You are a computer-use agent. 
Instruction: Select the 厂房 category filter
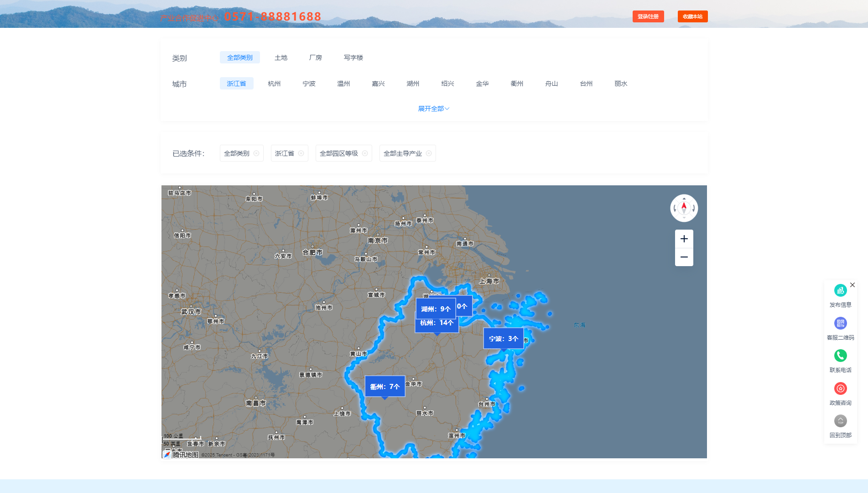click(315, 58)
